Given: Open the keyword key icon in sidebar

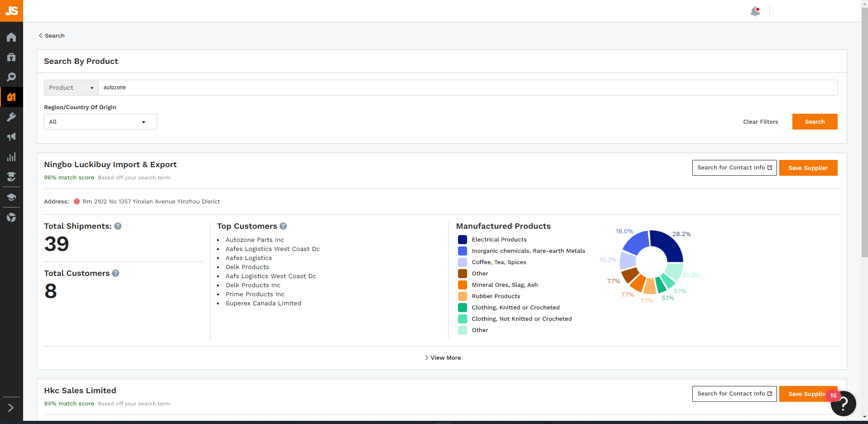Looking at the screenshot, I should click(11, 117).
